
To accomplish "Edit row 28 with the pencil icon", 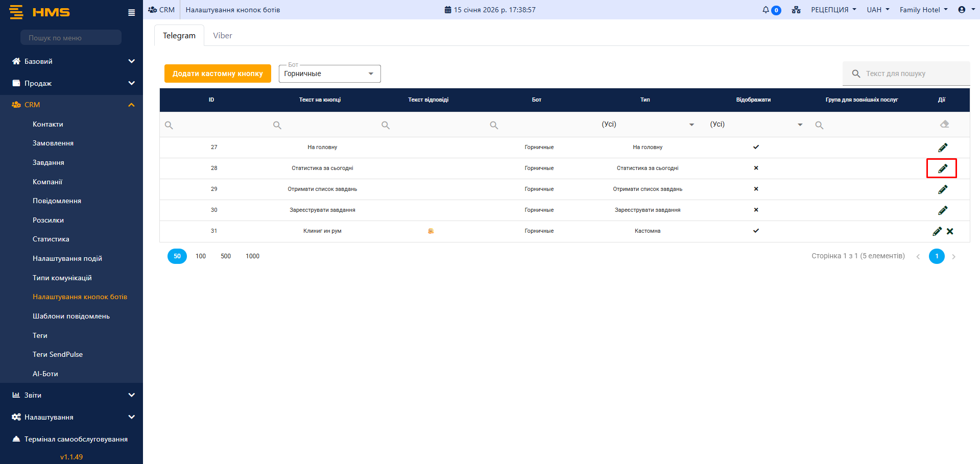I will click(x=942, y=168).
